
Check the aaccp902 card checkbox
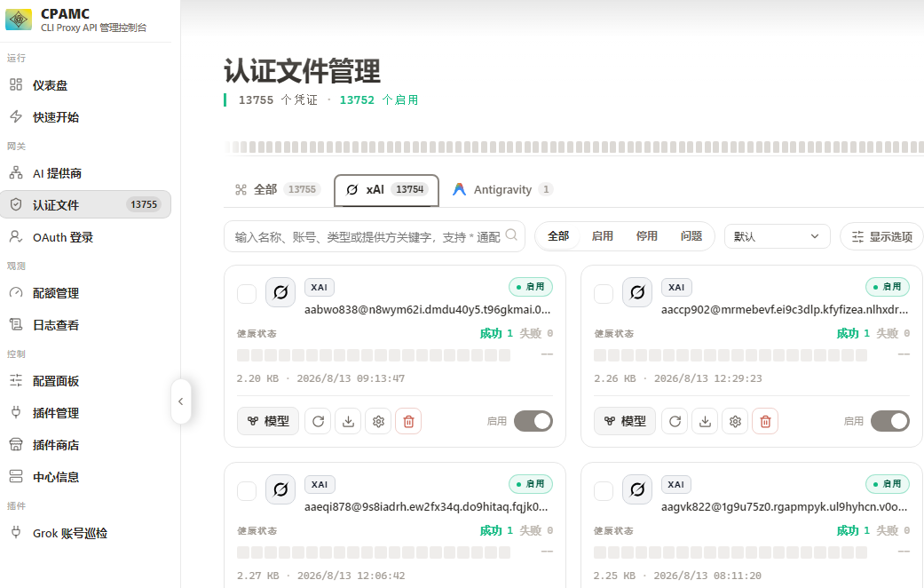click(604, 294)
